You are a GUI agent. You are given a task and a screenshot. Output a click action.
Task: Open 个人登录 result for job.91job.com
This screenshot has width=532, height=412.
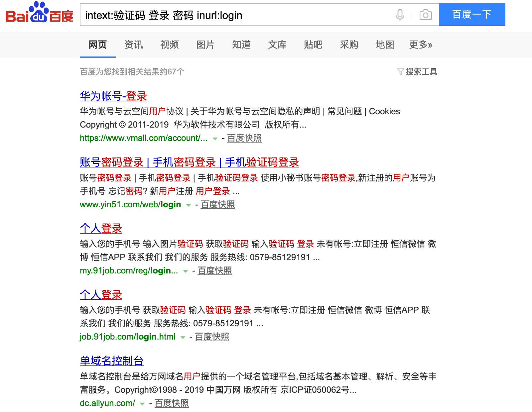click(x=101, y=295)
